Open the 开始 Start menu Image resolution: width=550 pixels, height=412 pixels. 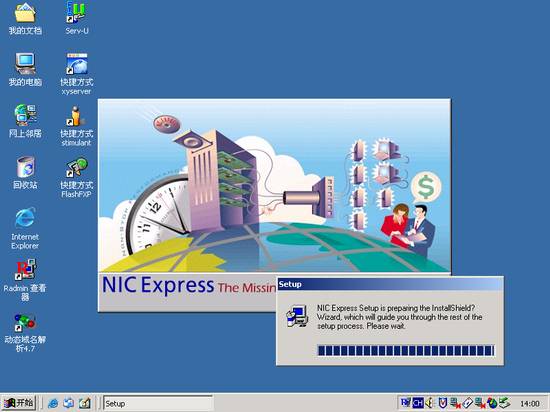click(18, 403)
